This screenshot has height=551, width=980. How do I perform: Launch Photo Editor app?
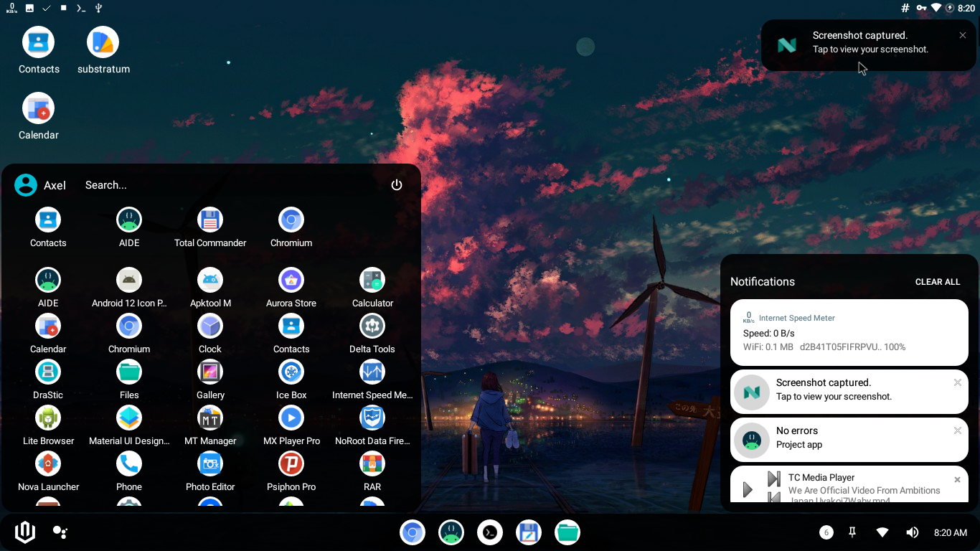point(210,471)
